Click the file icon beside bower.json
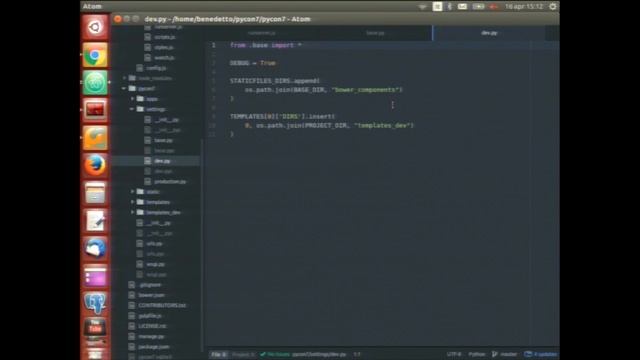 (132, 295)
